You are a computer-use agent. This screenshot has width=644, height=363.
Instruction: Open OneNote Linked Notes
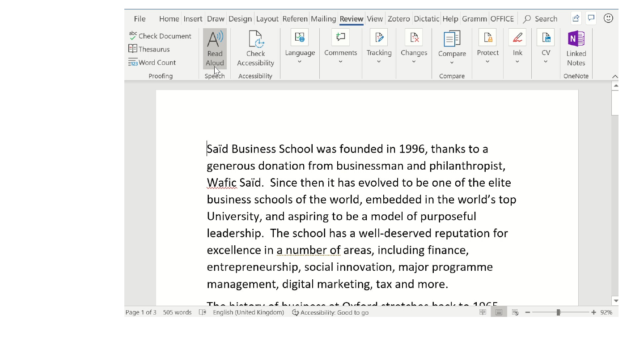[576, 49]
